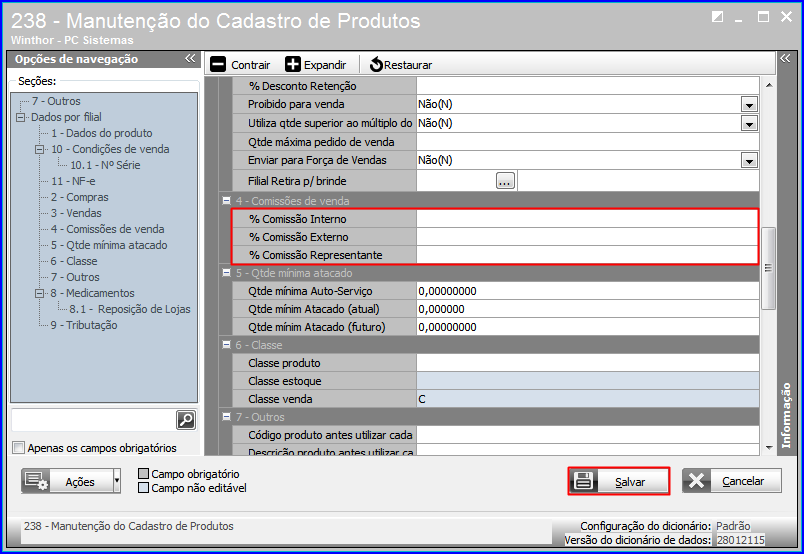Click the Qtde mínima Auto-Serviço value field
The width and height of the screenshot is (804, 554).
[x=588, y=291]
